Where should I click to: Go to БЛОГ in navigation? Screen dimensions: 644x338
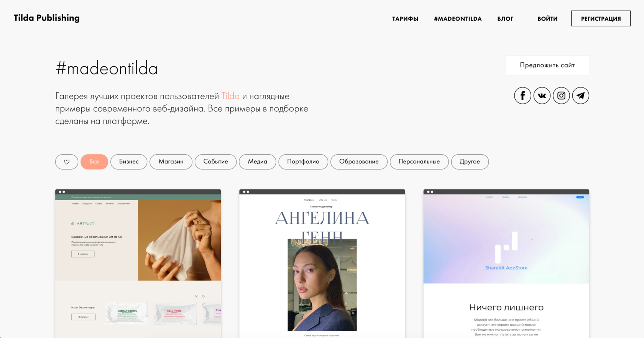pos(505,19)
